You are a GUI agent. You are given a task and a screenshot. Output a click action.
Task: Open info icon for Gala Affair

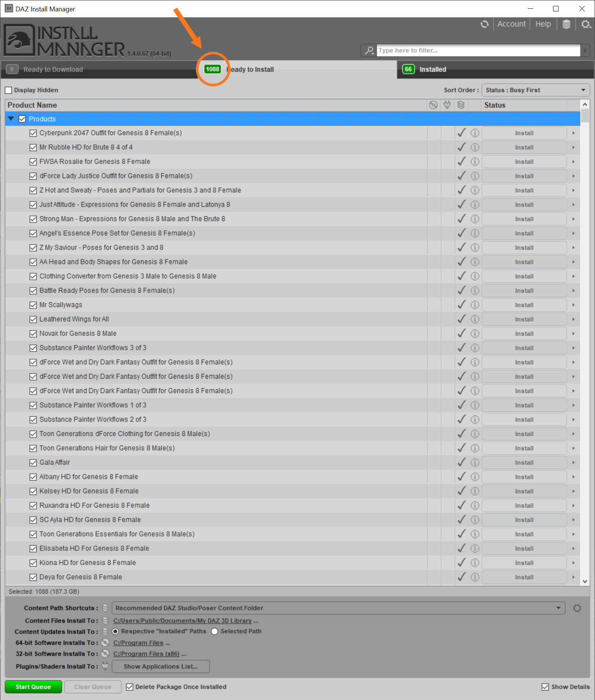(475, 462)
